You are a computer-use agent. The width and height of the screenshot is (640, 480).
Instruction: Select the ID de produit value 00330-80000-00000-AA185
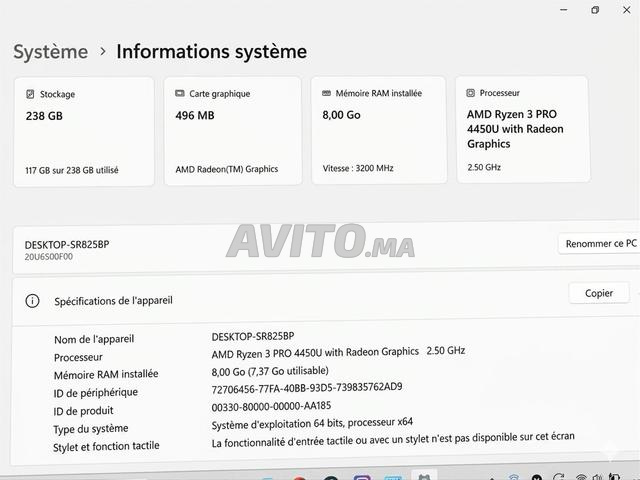[x=271, y=406]
